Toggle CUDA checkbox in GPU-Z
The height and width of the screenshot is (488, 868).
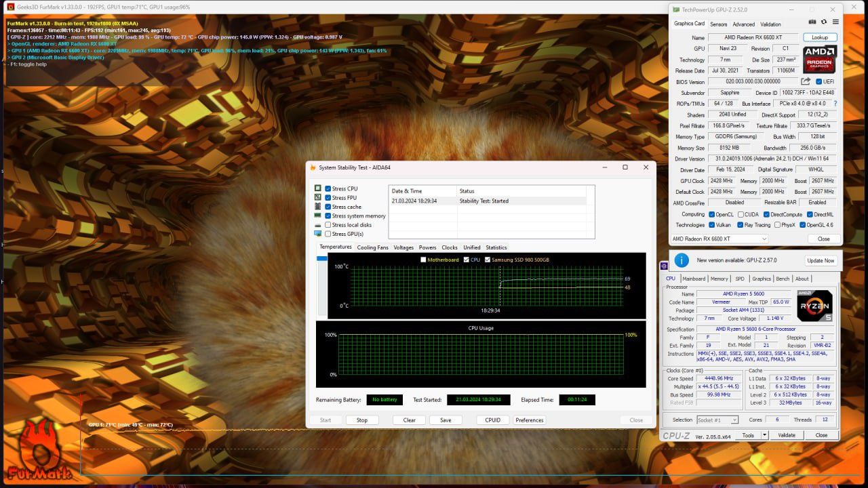(x=739, y=214)
